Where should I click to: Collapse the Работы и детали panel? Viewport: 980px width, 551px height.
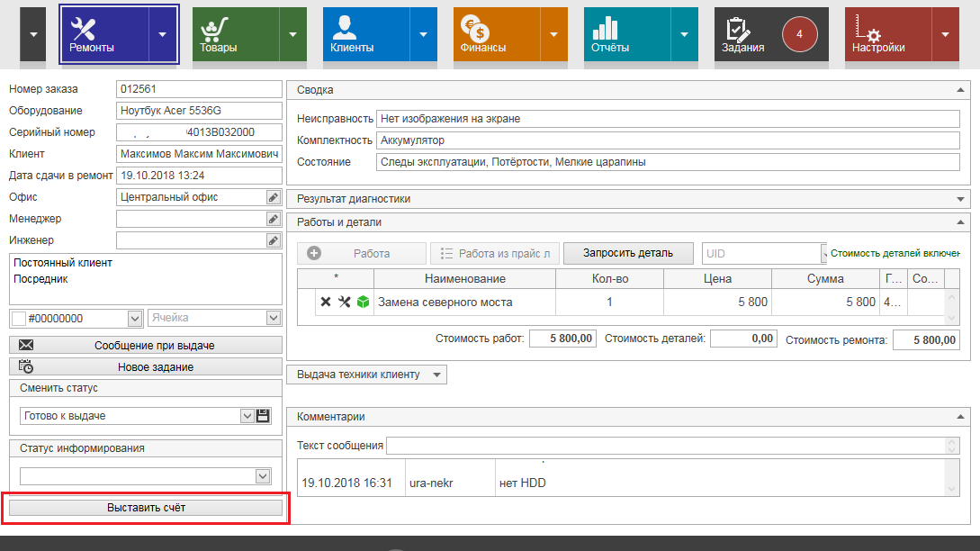[960, 222]
